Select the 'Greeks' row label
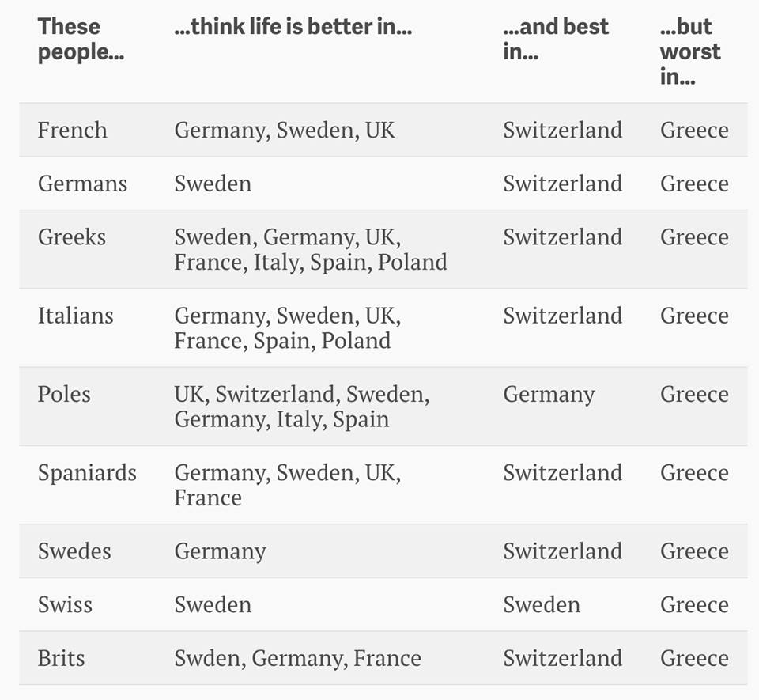Viewport: 759px width, 700px height. pos(71,236)
